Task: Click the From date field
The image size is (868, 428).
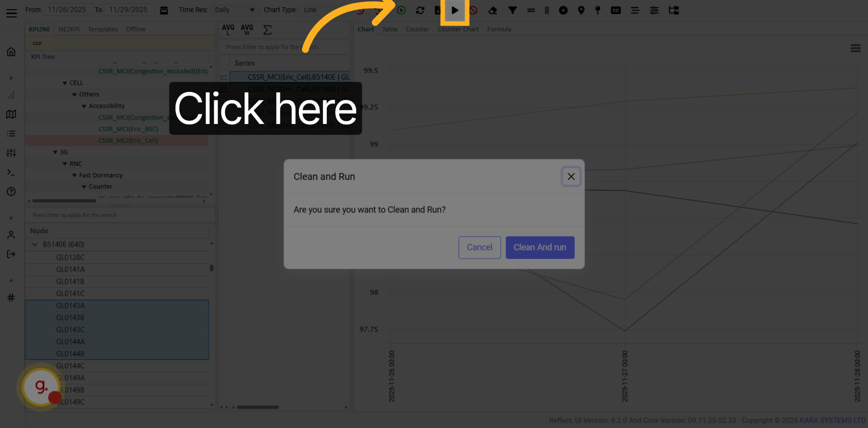Action: [67, 10]
